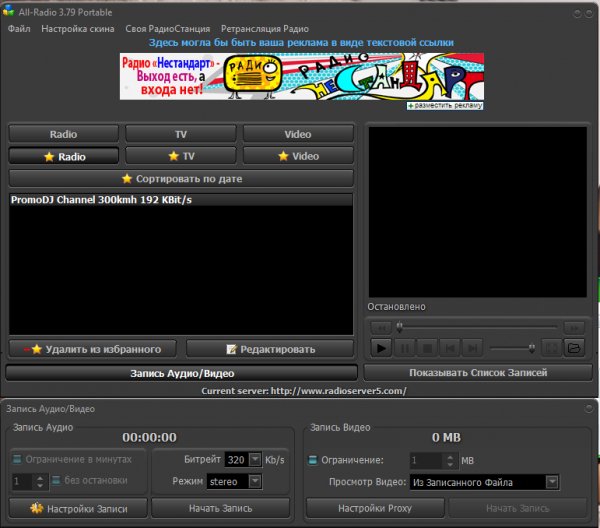Click the разместить рекламу link

click(445, 106)
